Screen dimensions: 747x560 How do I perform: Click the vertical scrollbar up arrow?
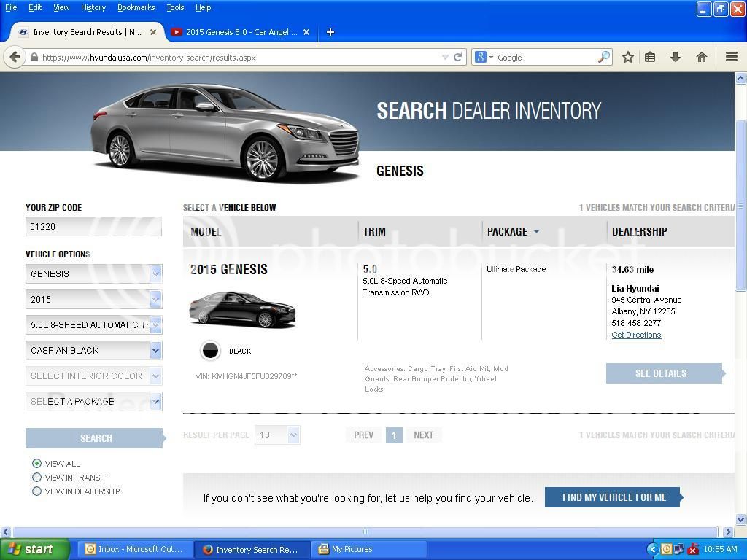coord(741,79)
